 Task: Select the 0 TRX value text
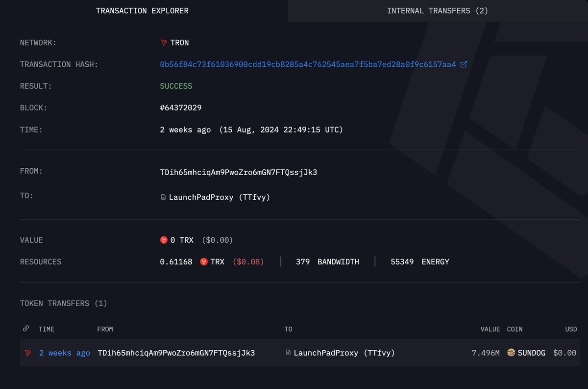[182, 240]
